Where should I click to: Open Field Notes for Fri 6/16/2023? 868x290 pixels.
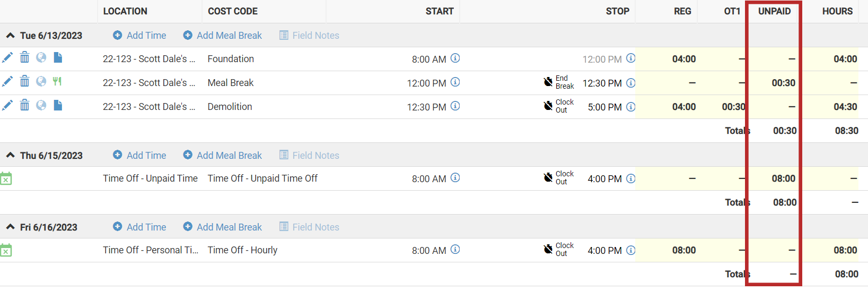[309, 227]
